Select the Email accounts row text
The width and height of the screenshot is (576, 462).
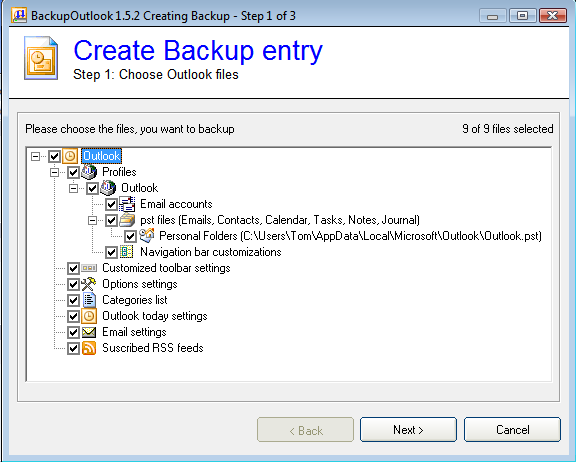click(176, 204)
